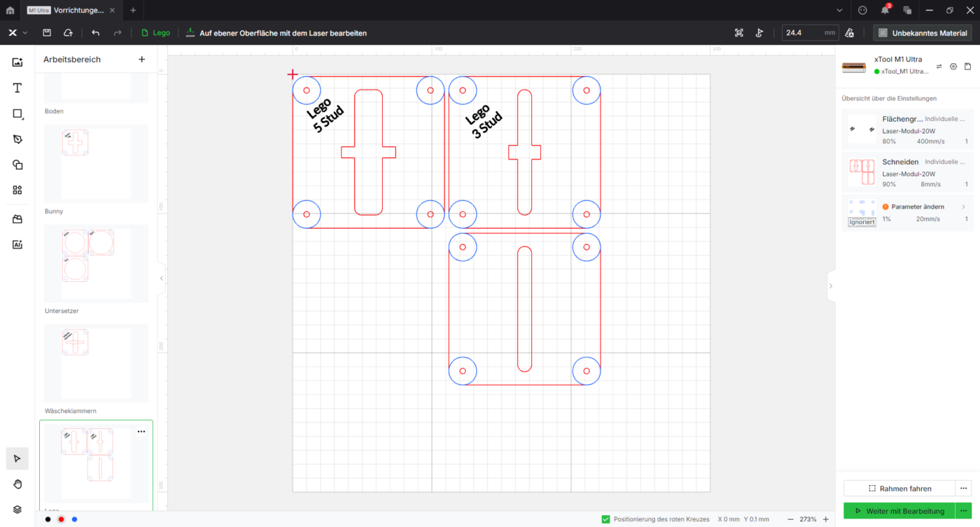Click the Ignoriert layer label
Viewport: 980px width, 527px height.
point(862,222)
